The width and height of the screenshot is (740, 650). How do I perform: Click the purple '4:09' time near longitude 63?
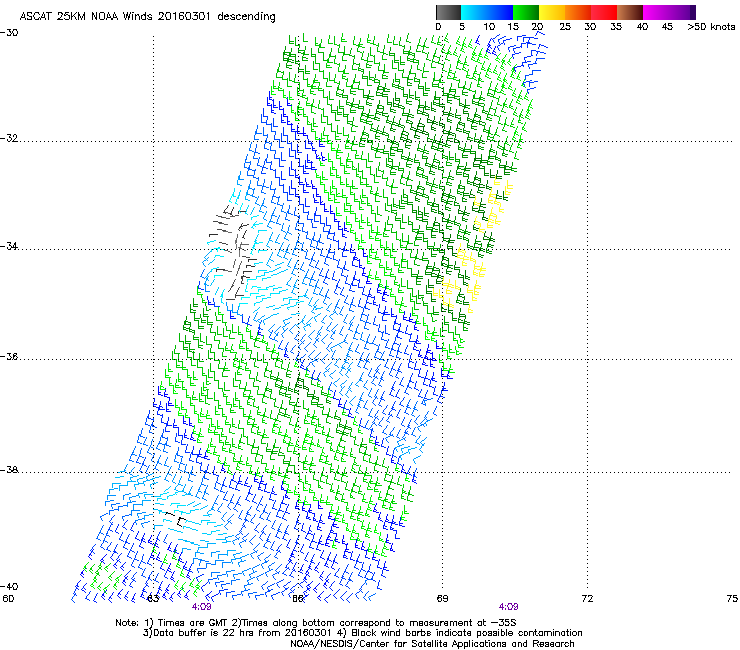[202, 607]
